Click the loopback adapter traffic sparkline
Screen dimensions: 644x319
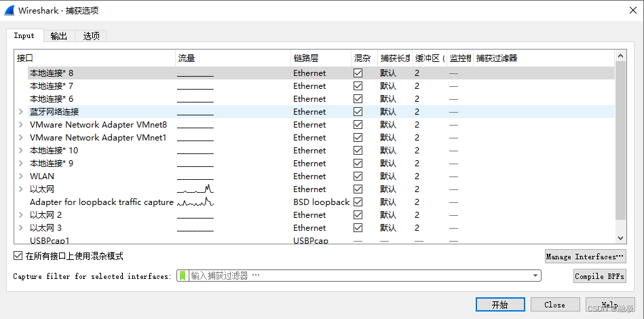195,202
